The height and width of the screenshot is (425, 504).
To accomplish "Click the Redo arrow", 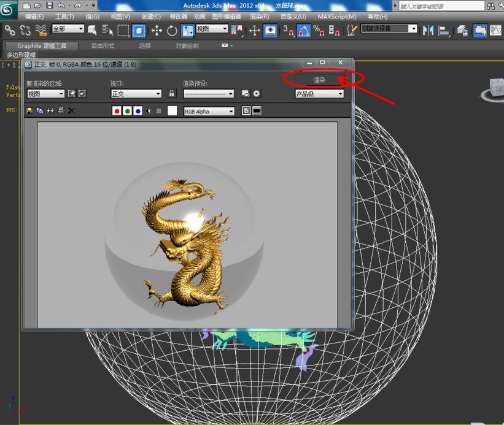I will pos(78,6).
